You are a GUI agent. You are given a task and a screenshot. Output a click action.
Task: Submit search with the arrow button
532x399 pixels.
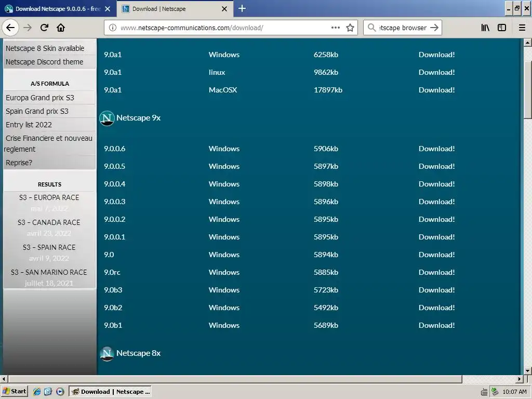click(434, 28)
